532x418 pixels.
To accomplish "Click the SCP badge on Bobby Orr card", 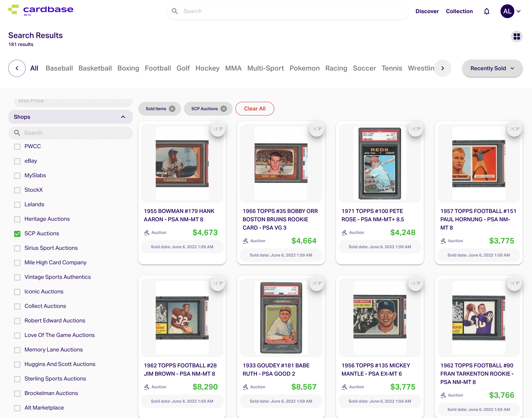I will pos(316,129).
